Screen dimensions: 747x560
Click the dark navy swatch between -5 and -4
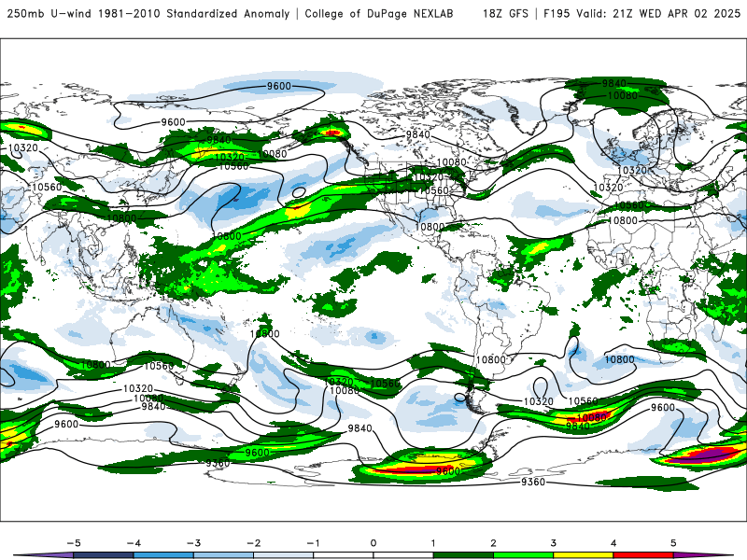[x=104, y=555]
